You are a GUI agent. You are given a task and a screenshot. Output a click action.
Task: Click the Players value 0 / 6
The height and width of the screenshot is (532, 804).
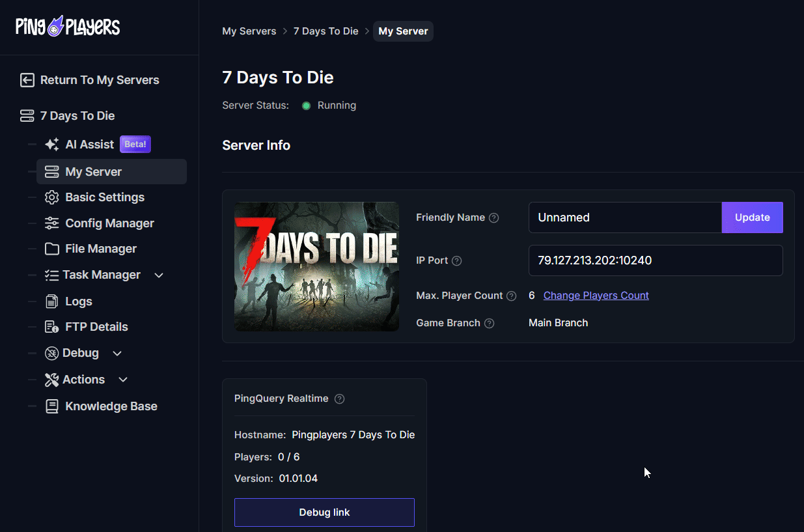click(289, 457)
